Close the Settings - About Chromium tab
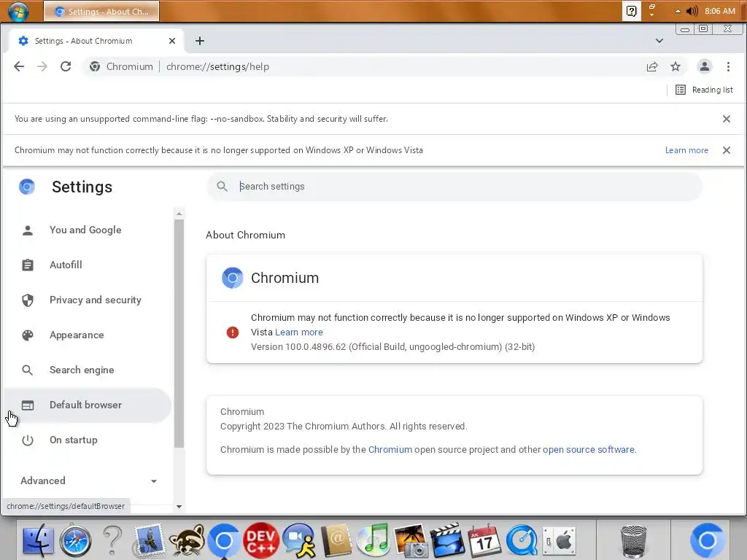747x560 pixels. click(172, 41)
